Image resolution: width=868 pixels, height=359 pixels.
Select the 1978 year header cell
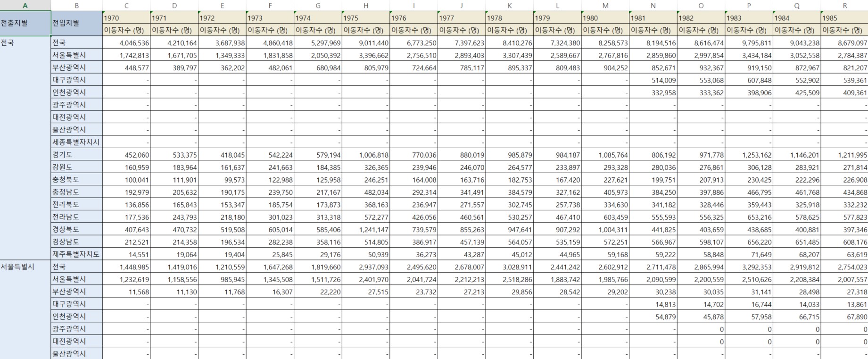pyautogui.click(x=510, y=18)
